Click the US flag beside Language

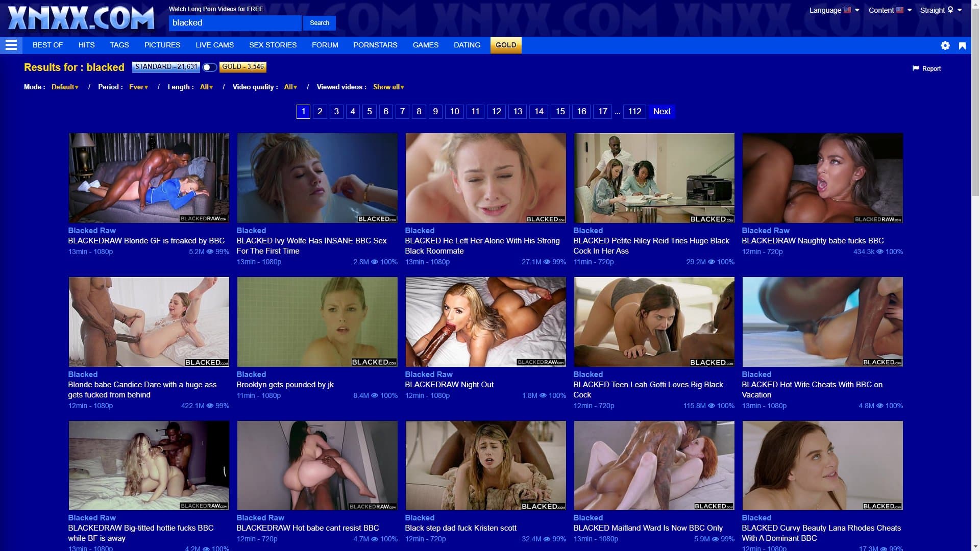tap(848, 9)
